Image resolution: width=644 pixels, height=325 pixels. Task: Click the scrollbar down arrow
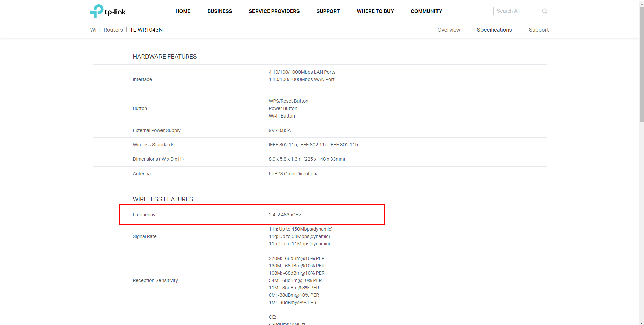[641, 323]
